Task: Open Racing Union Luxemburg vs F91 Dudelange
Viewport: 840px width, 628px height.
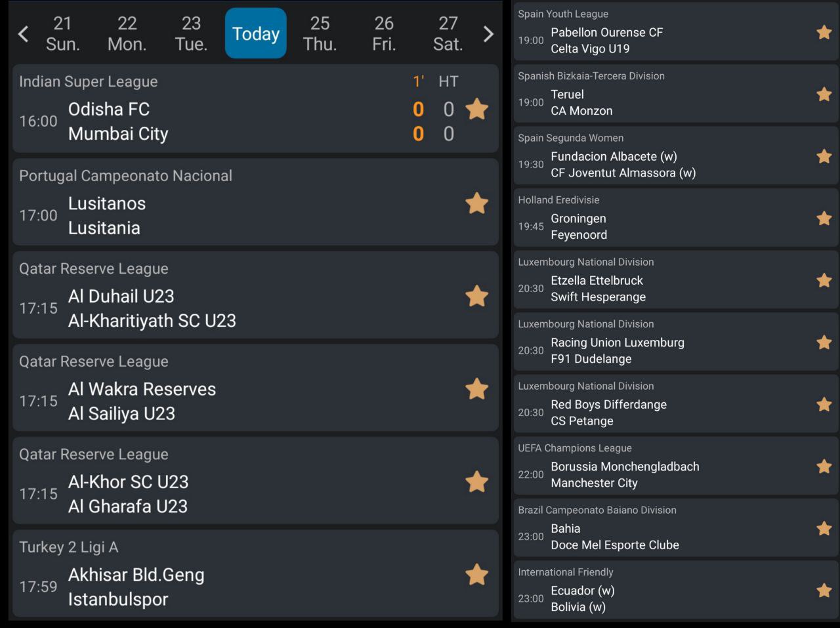Action: [x=656, y=350]
